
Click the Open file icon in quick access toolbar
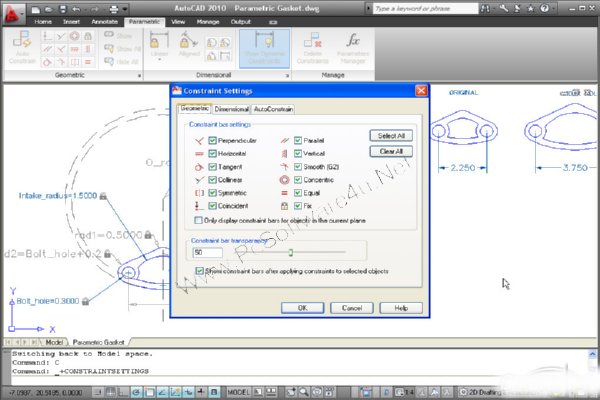click(49, 9)
